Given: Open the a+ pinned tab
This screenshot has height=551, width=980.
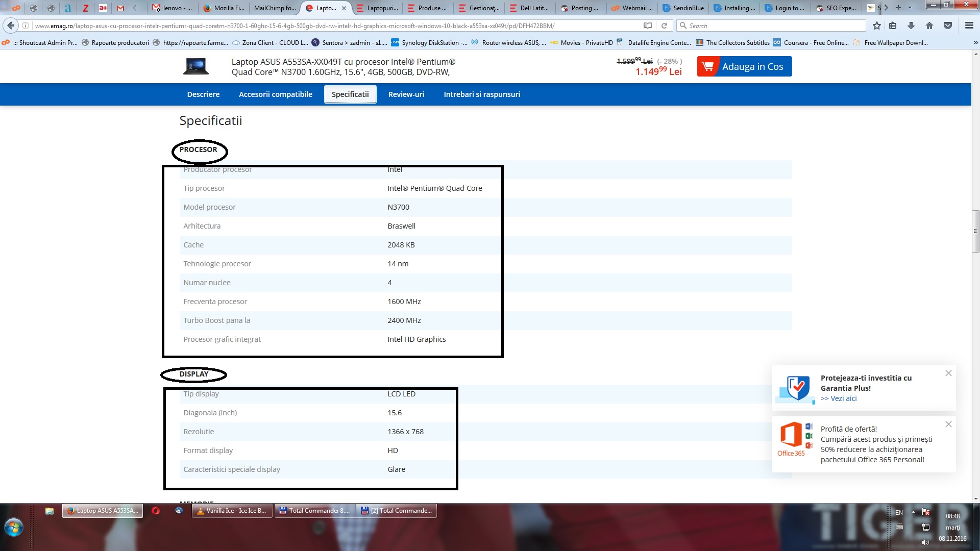Looking at the screenshot, I should click(x=103, y=8).
